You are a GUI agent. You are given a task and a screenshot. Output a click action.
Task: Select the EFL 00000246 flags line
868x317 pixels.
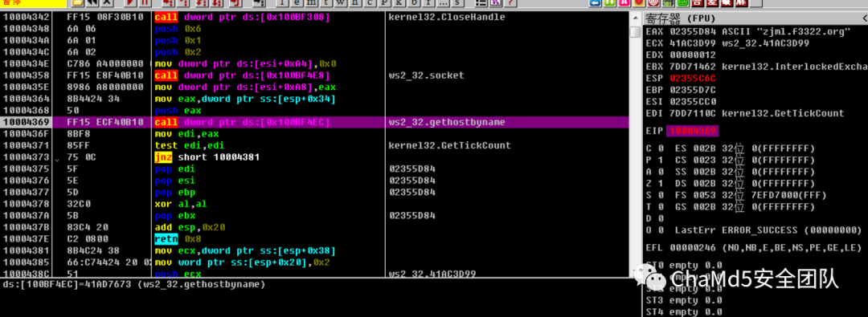[x=753, y=247]
